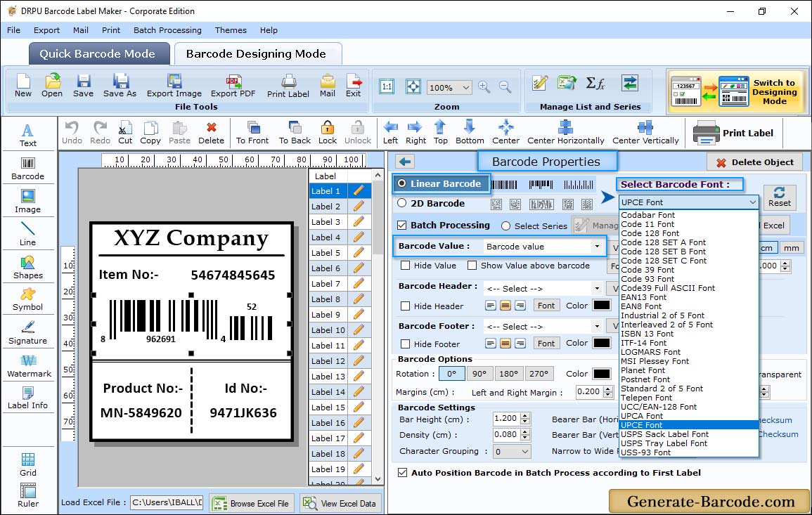The image size is (812, 515).
Task: Click the Delete Object button
Action: (x=754, y=162)
